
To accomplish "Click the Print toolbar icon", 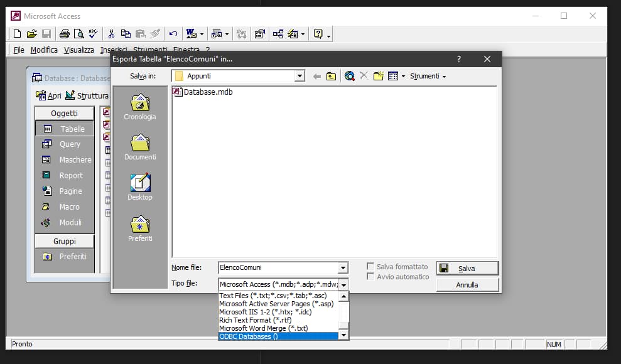I will (64, 34).
